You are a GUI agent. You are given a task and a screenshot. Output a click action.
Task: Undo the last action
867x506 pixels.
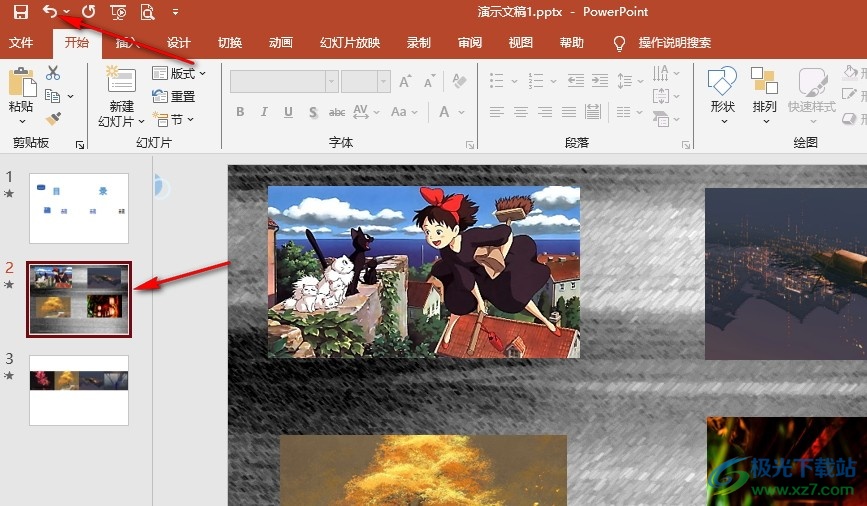[x=49, y=11]
